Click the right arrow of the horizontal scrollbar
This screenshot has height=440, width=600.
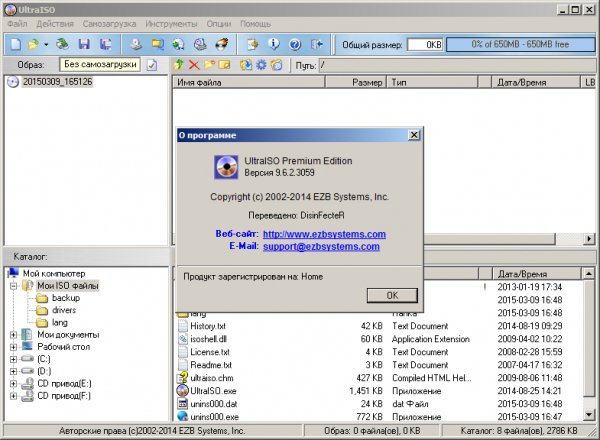[x=589, y=239]
